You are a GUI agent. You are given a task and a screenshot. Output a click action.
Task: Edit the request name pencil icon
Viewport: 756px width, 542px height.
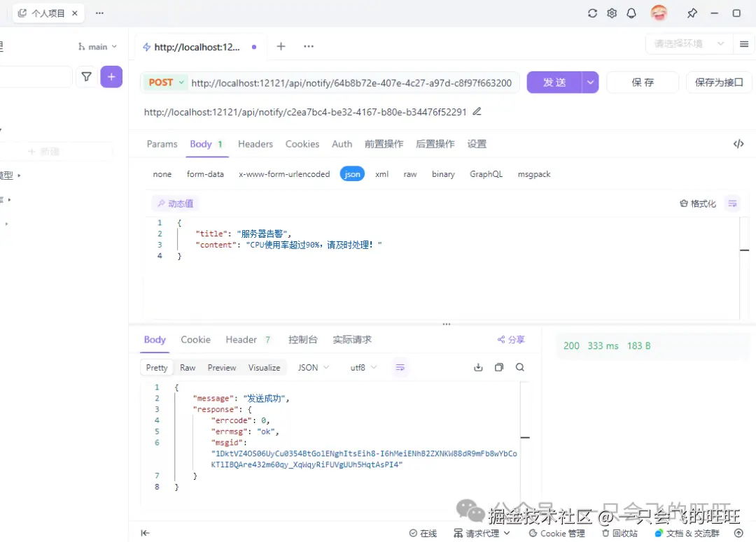pos(477,111)
